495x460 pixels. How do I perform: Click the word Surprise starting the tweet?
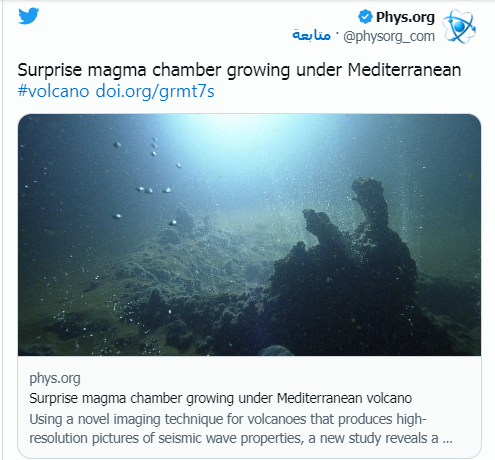tap(50, 71)
